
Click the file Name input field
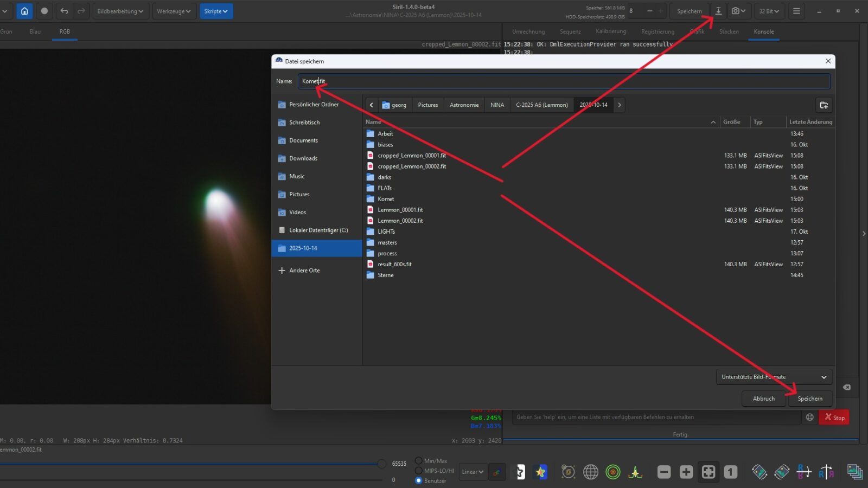coord(564,81)
